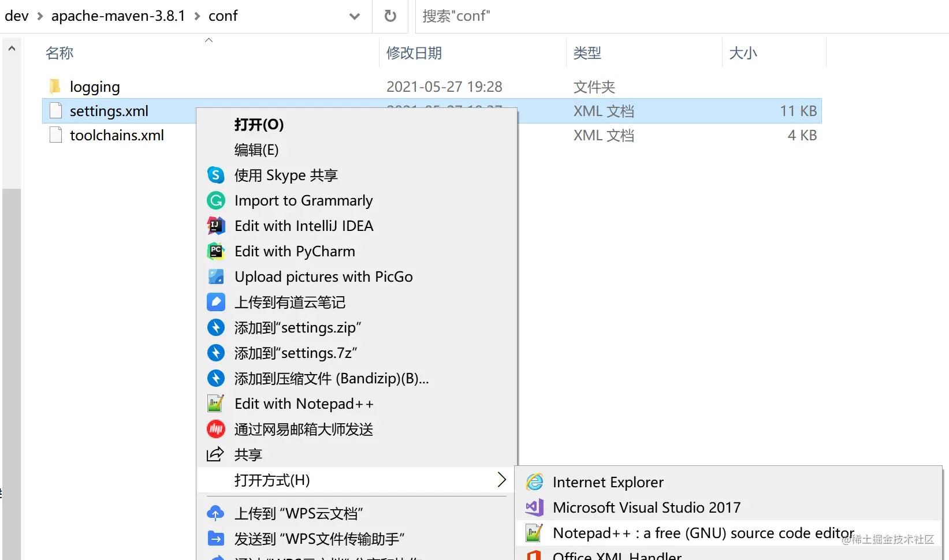Click Bandizip icon beside settings.zip entry
The height and width of the screenshot is (560, 949).
[215, 327]
